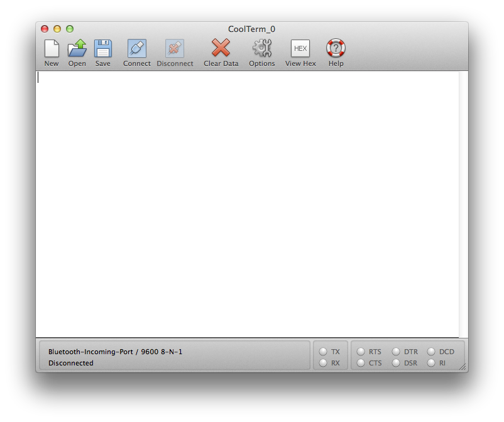Click the Disconnect toolbar icon
Screen dimensions: 504x422
(175, 48)
